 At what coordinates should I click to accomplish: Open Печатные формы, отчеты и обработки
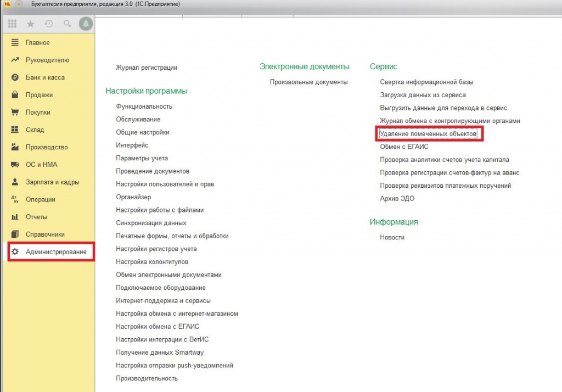coord(172,236)
